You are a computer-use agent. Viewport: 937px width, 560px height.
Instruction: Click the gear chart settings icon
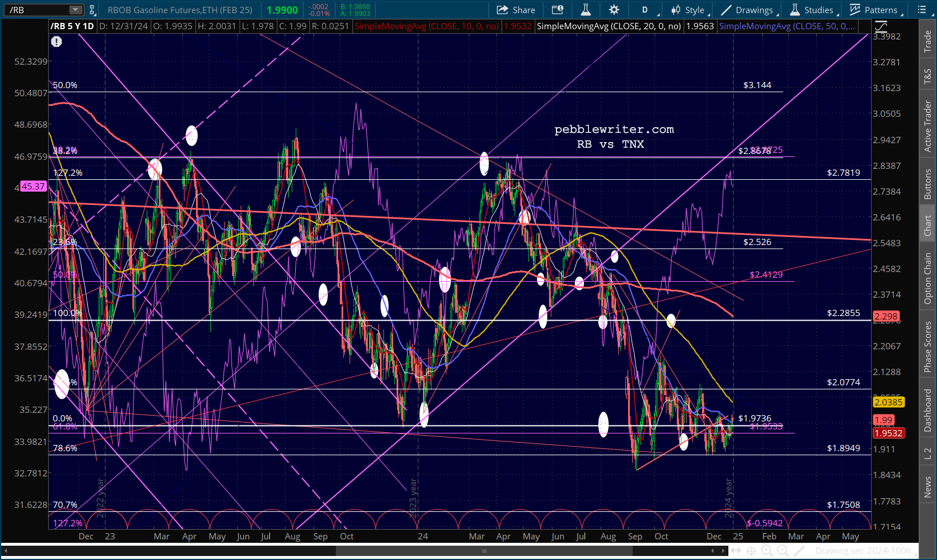pyautogui.click(x=614, y=10)
